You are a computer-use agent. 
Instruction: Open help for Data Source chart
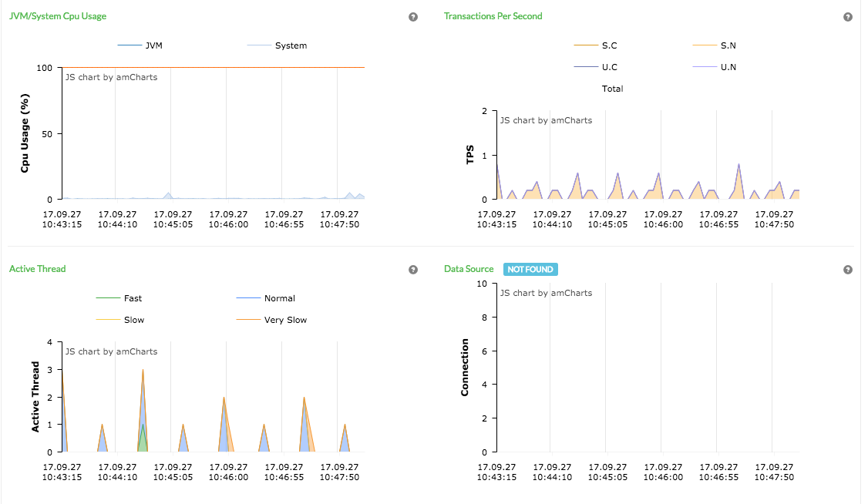(847, 269)
